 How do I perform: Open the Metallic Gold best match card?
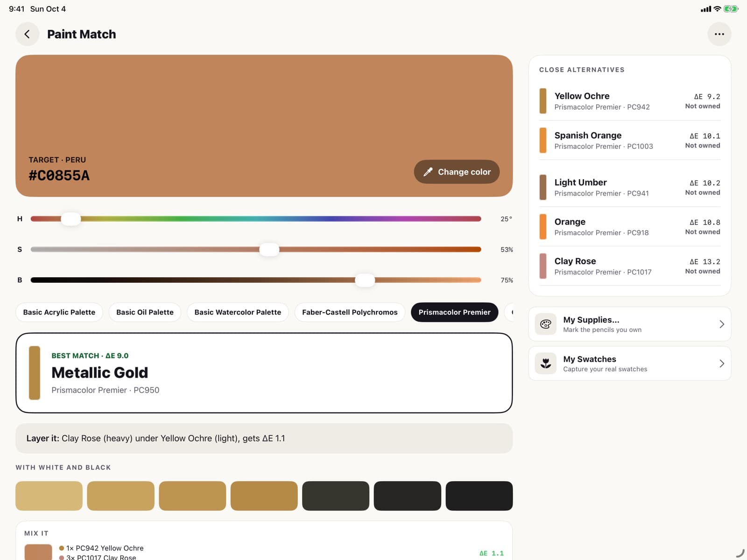[x=264, y=373]
